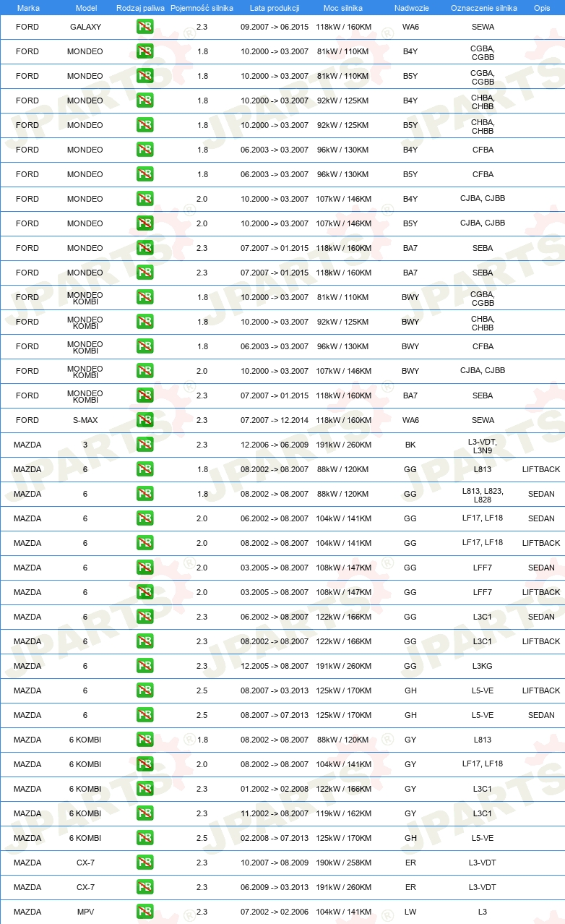Click the GALAXY model cell
Viewport: 565px width, 924px height.
[x=85, y=27]
